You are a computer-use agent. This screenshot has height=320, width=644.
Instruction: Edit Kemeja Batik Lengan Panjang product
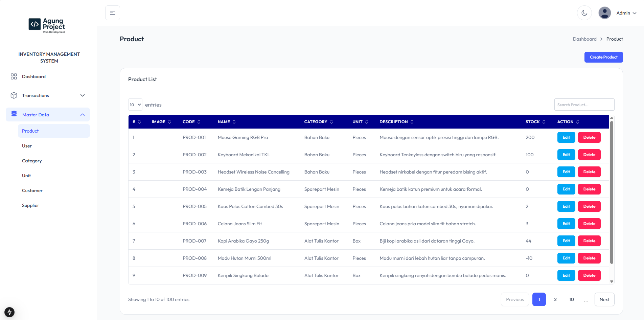pos(566,189)
